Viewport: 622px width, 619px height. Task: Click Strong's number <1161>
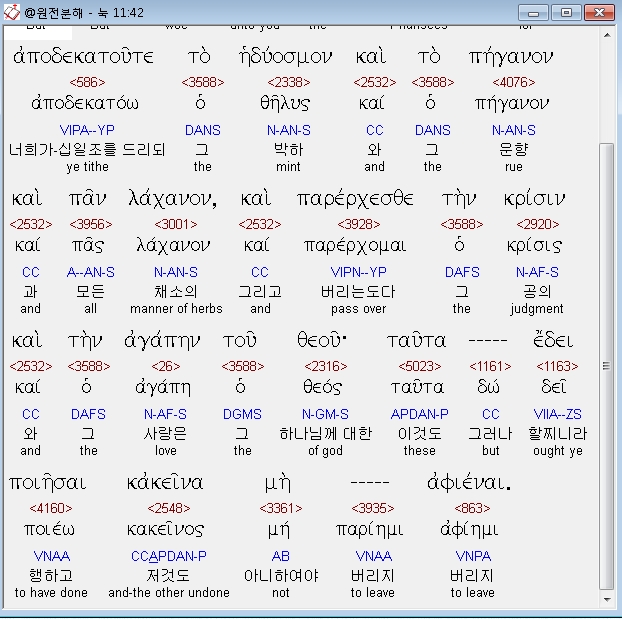pyautogui.click(x=490, y=366)
